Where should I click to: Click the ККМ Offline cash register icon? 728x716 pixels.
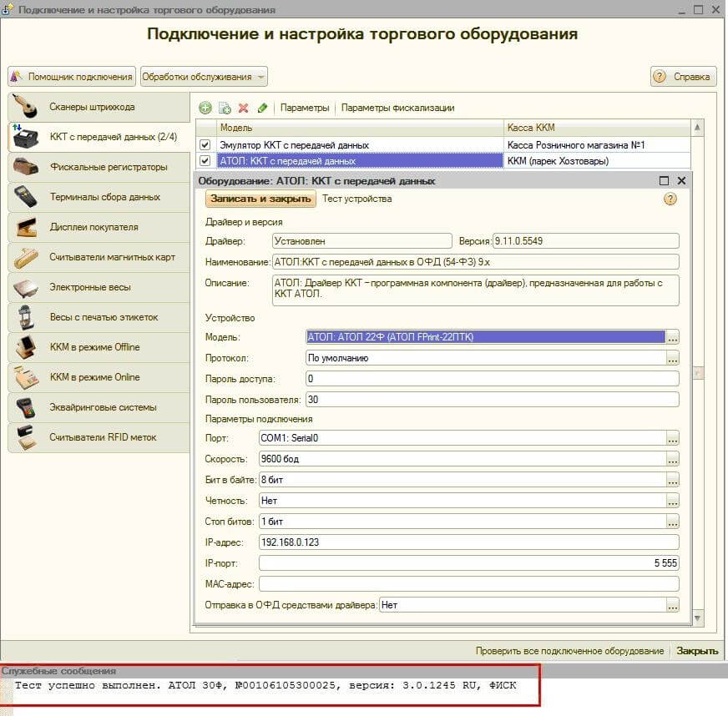tap(26, 347)
